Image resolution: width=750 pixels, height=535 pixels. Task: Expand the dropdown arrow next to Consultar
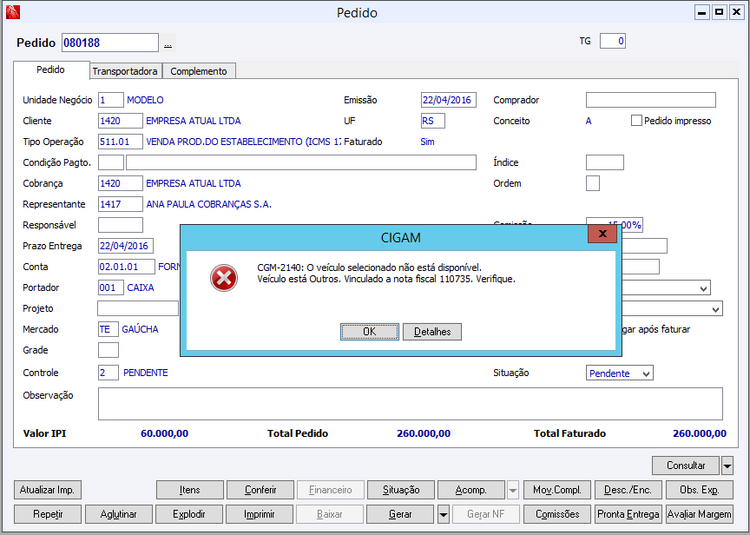click(727, 465)
